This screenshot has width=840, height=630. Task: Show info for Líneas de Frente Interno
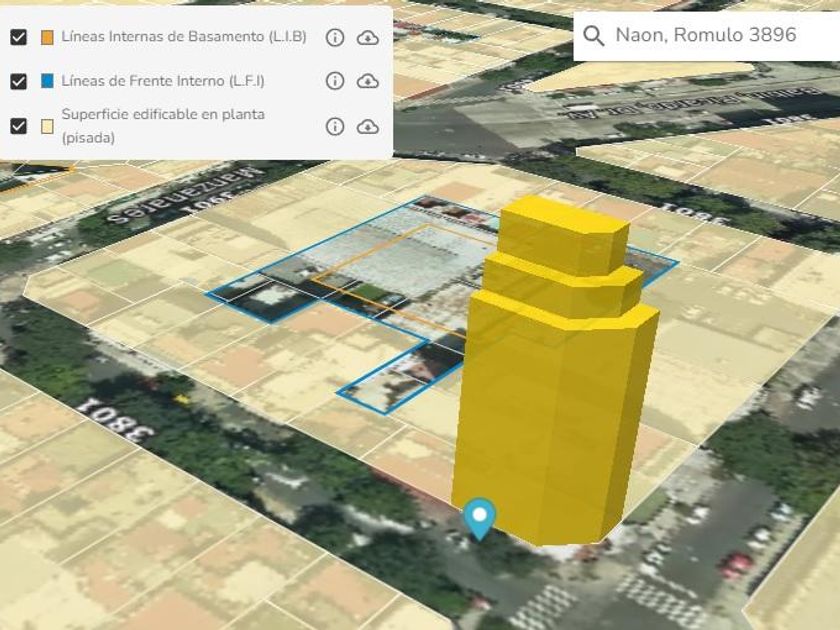coord(335,81)
